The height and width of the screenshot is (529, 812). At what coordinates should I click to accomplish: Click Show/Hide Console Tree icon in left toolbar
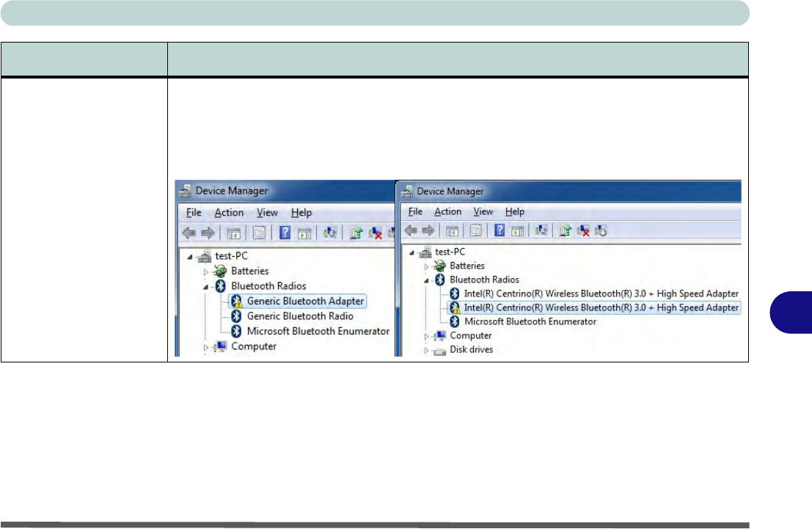(x=233, y=233)
